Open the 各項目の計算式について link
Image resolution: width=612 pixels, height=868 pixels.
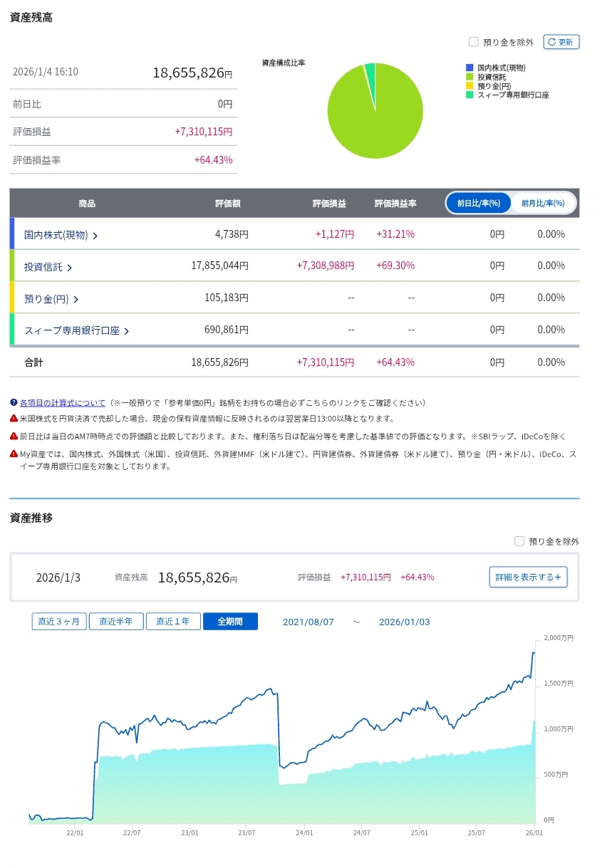coord(63,403)
